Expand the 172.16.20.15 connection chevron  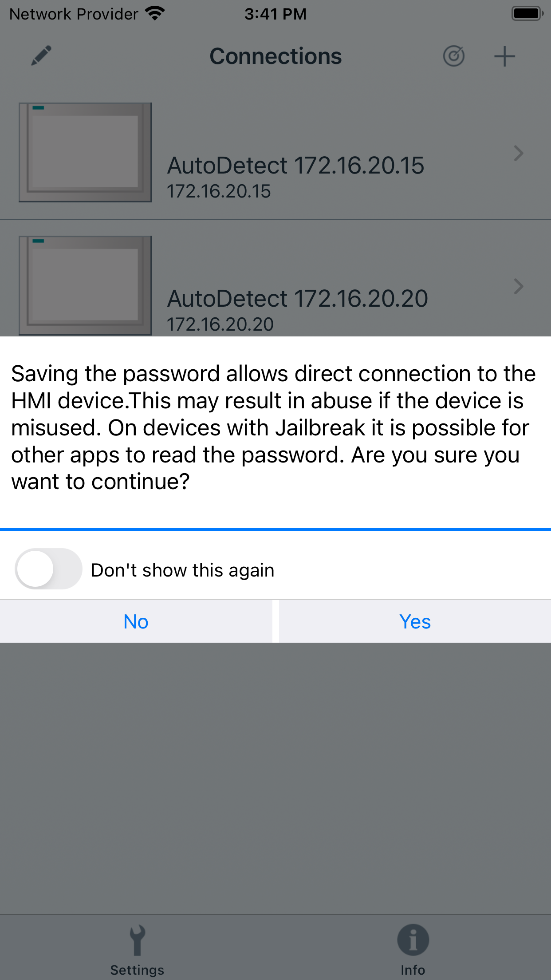point(518,153)
